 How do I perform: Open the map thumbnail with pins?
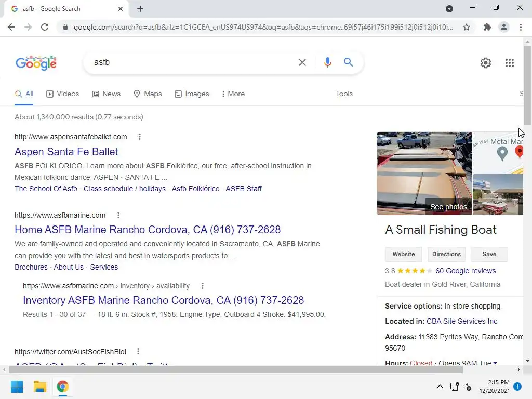coord(498,153)
